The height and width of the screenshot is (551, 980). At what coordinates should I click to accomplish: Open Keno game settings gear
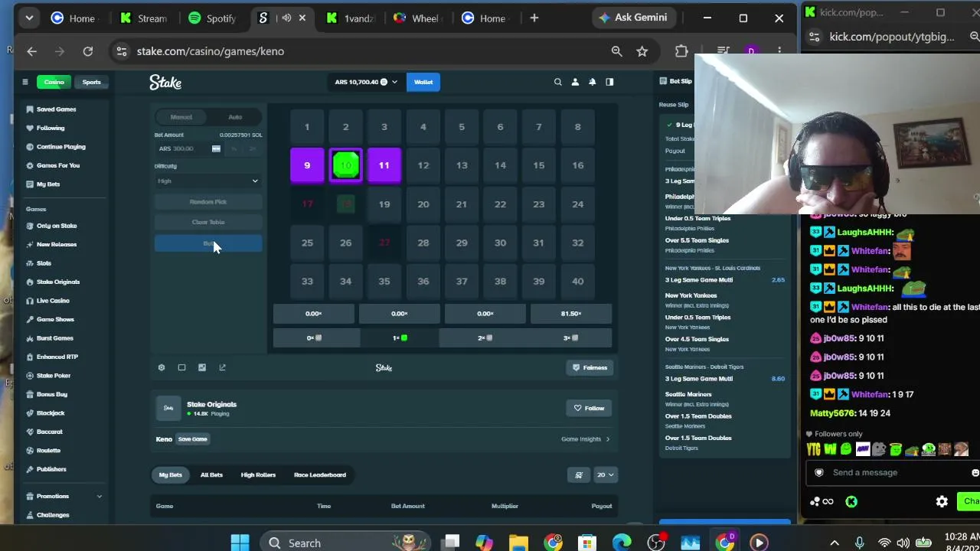coord(162,367)
